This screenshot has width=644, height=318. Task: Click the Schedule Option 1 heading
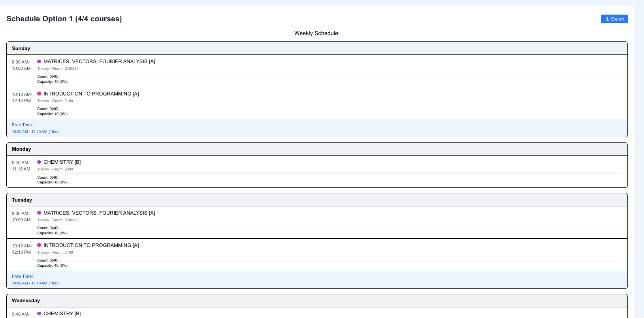click(x=64, y=19)
